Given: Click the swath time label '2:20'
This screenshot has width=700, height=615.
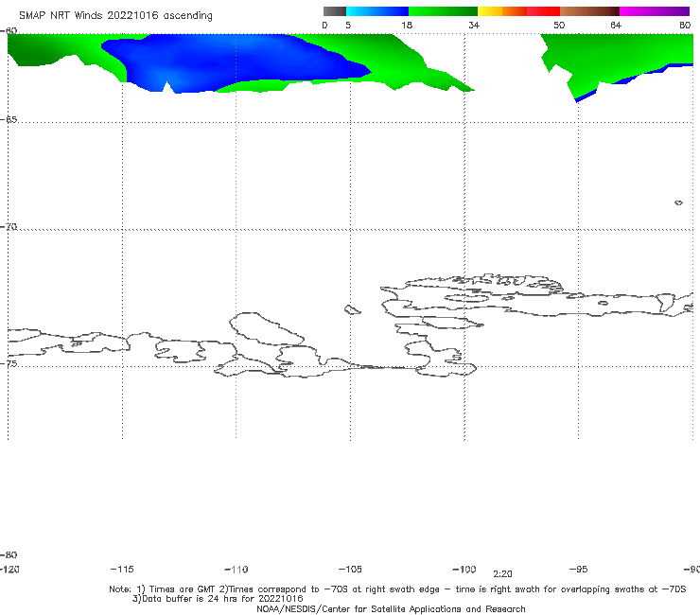Looking at the screenshot, I should pos(502,574).
